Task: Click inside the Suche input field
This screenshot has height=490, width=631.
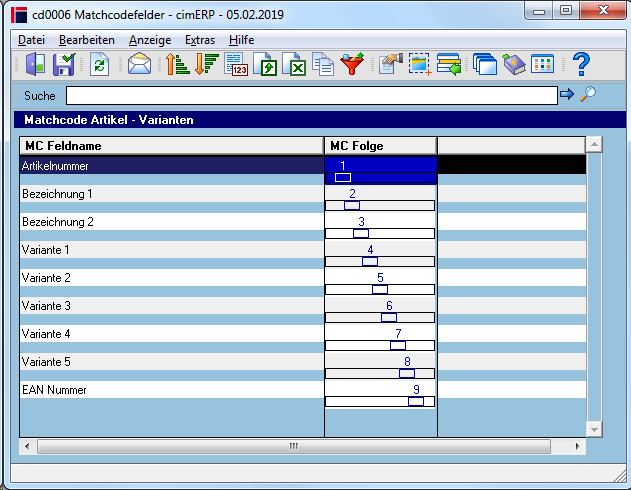Action: tap(312, 96)
